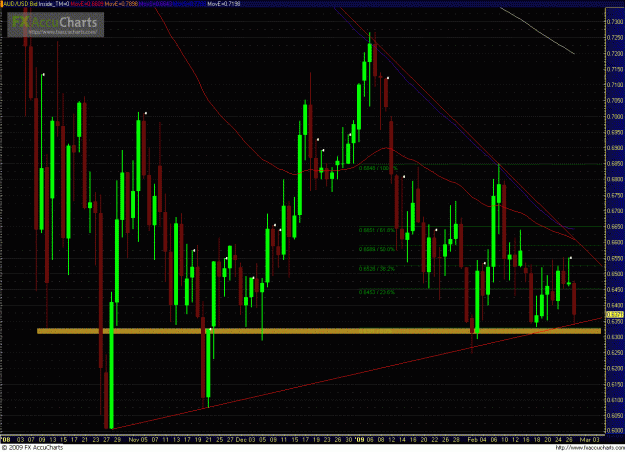Click the Dec 03 date axis label
Image resolution: width=625 pixels, height=452 pixels.
point(245,439)
